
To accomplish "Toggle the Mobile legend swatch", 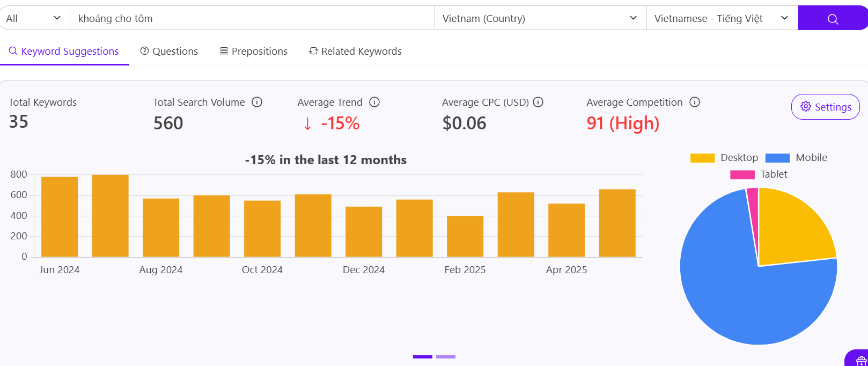I will tap(777, 158).
